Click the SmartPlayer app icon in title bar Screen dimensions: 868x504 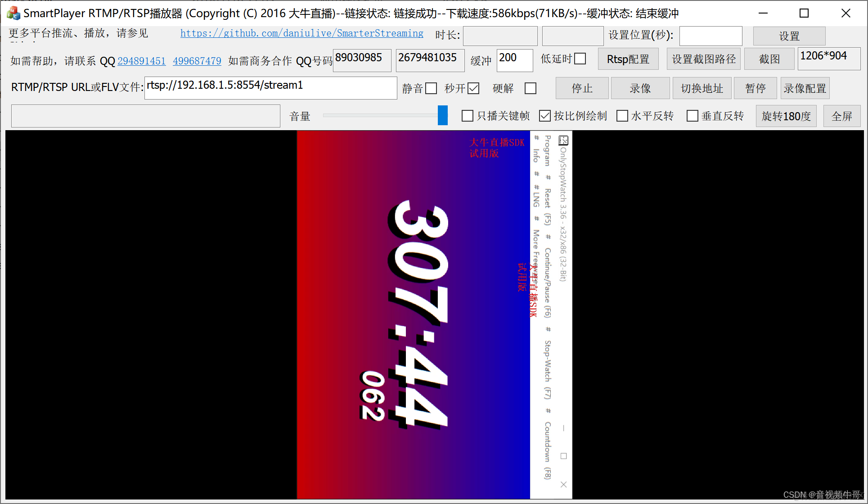point(13,13)
